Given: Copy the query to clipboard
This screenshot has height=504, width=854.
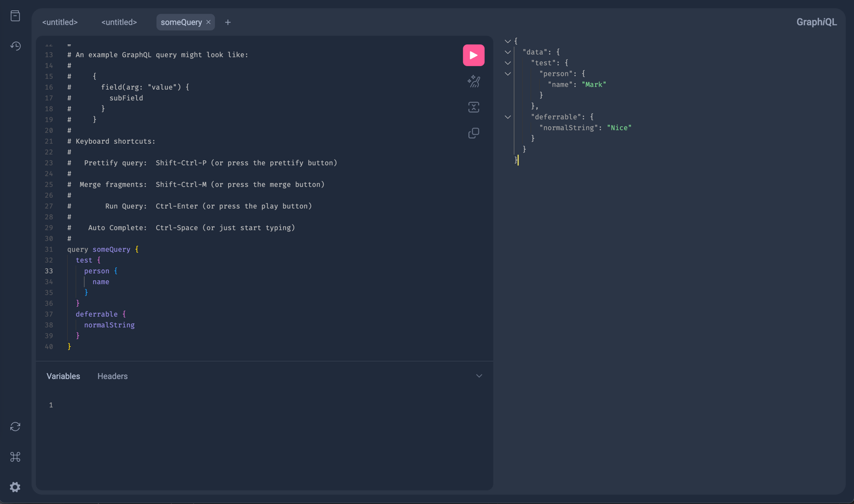Looking at the screenshot, I should [474, 133].
